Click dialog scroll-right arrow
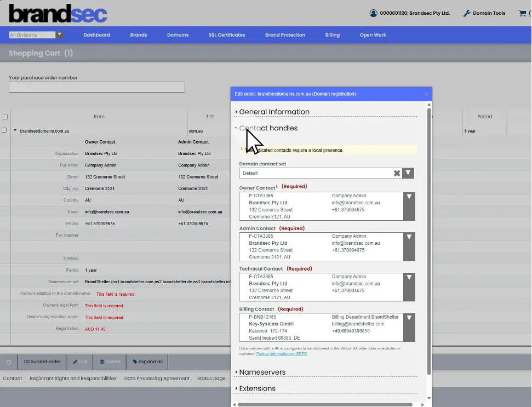 [x=422, y=405]
